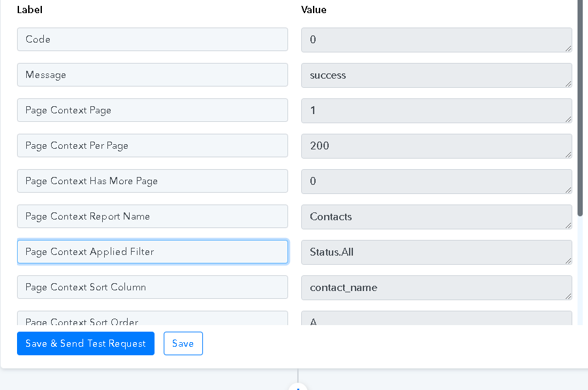This screenshot has height=390, width=588.
Task: Edit the Page Context Report Name label
Action: 153,216
